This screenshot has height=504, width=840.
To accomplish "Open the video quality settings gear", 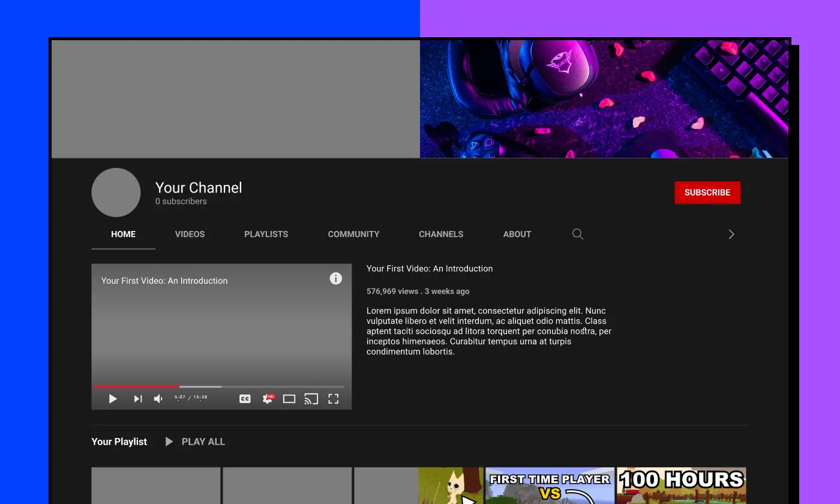I will click(x=267, y=398).
